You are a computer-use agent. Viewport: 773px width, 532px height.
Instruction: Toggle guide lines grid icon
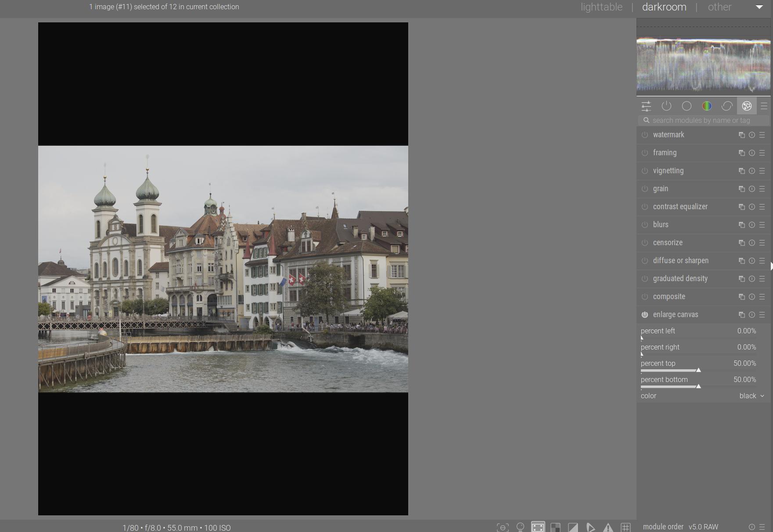626,527
